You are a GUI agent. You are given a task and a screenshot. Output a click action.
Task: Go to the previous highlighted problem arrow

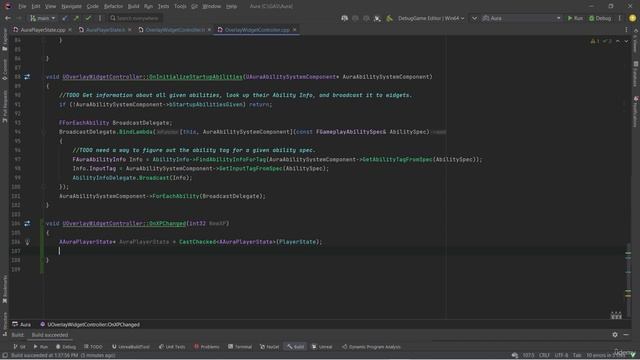pyautogui.click(x=618, y=41)
